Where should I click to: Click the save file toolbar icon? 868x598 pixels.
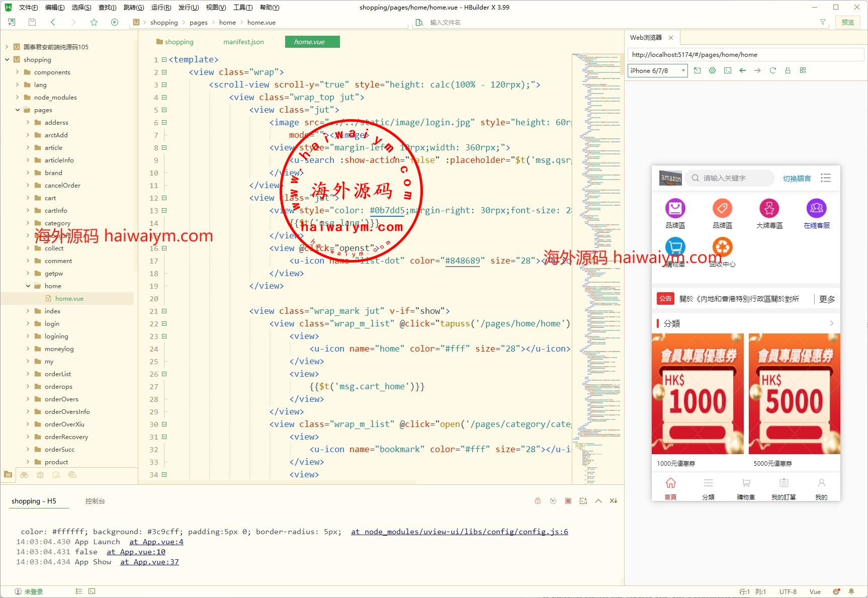[32, 22]
